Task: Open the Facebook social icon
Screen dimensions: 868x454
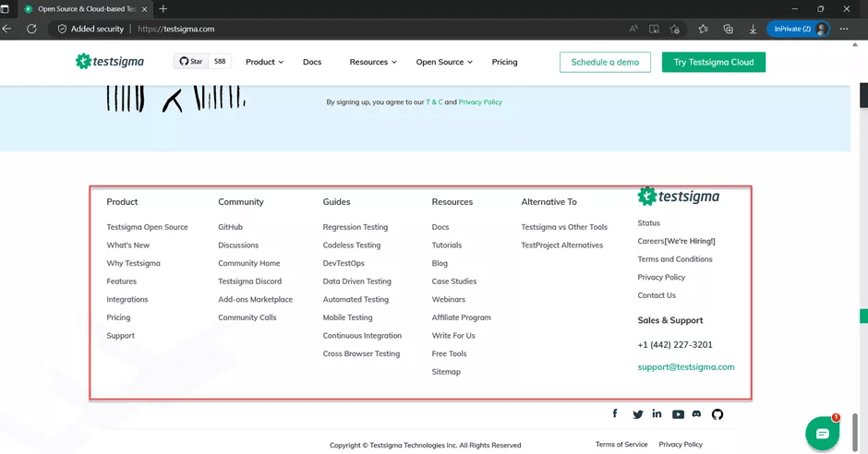Action: click(x=614, y=413)
